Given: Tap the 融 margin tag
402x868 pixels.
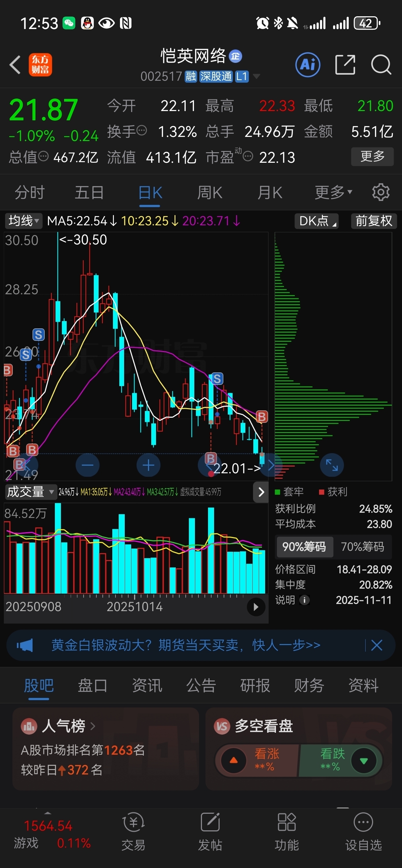Looking at the screenshot, I should pyautogui.click(x=191, y=77).
